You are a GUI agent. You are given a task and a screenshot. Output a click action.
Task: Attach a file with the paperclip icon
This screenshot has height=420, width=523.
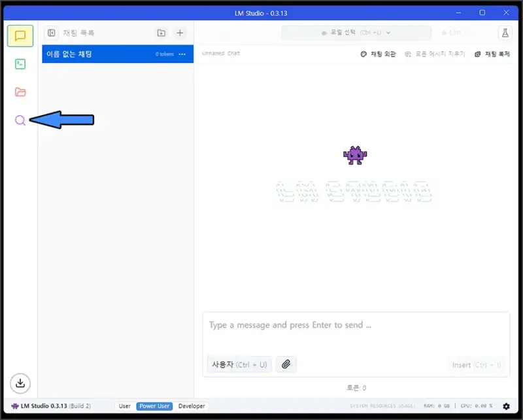tap(286, 364)
